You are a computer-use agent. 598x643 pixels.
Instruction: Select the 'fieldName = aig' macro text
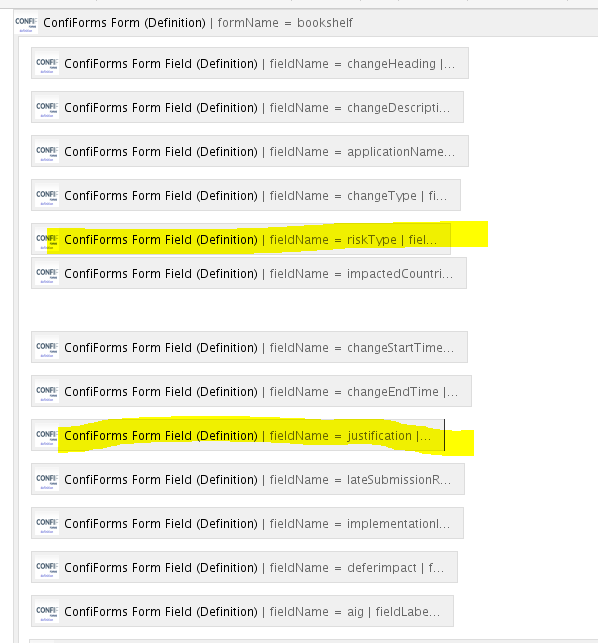pos(317,612)
